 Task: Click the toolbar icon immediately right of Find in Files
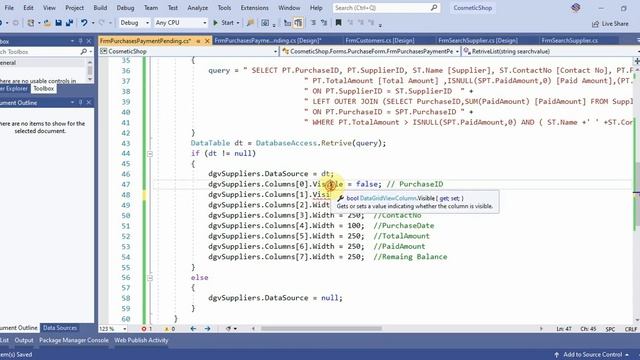pos(265,23)
